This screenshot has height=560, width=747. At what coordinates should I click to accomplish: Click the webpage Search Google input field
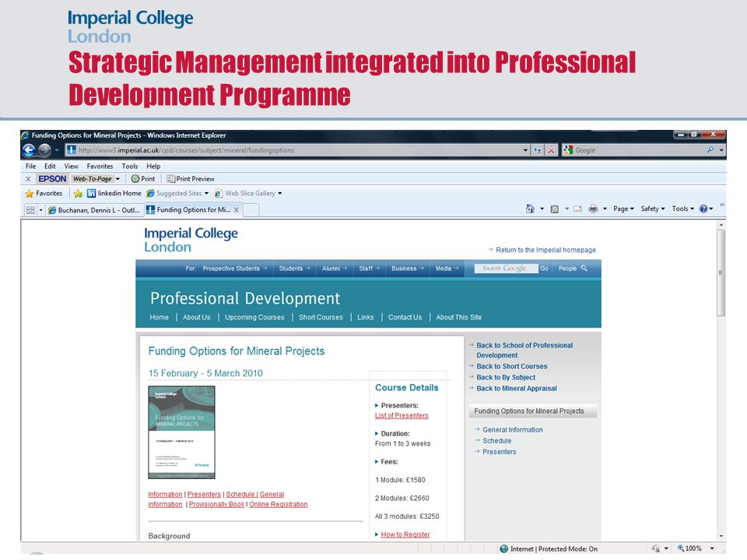(506, 268)
